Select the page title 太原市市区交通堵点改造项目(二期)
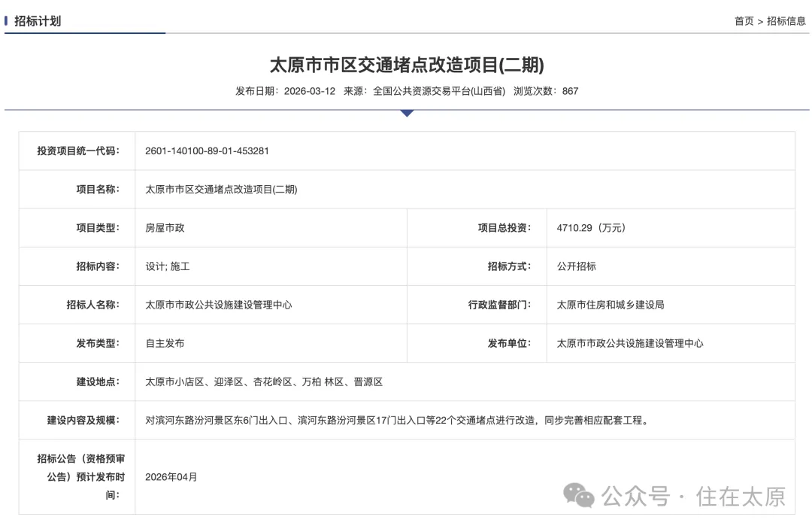 pos(407,65)
